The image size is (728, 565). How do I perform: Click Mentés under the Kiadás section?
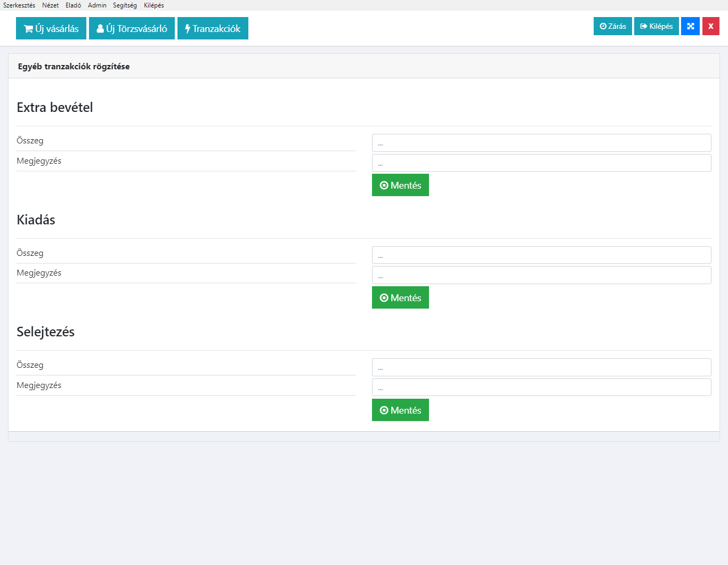[x=400, y=298]
